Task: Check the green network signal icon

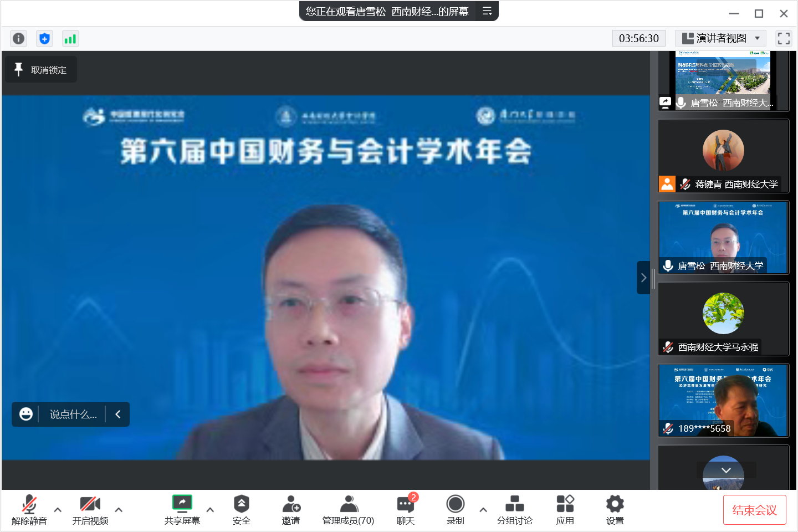Action: pyautogui.click(x=70, y=38)
